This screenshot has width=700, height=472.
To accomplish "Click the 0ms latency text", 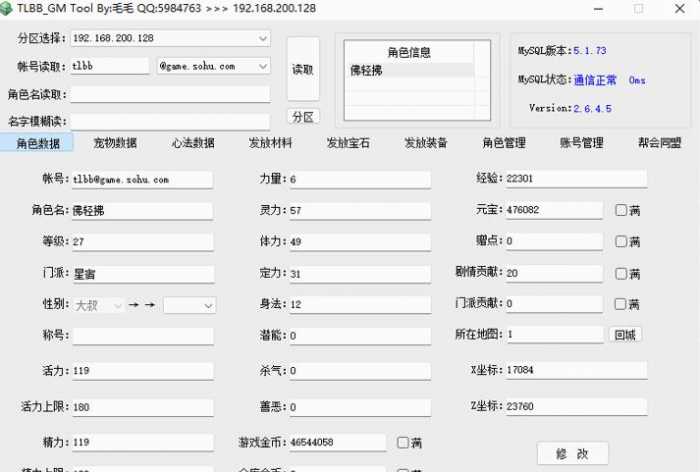I will tap(637, 80).
